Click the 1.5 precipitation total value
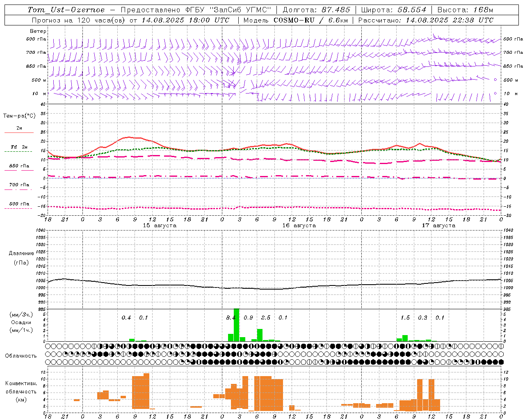The height and width of the screenshot is (420, 525). coord(405,318)
